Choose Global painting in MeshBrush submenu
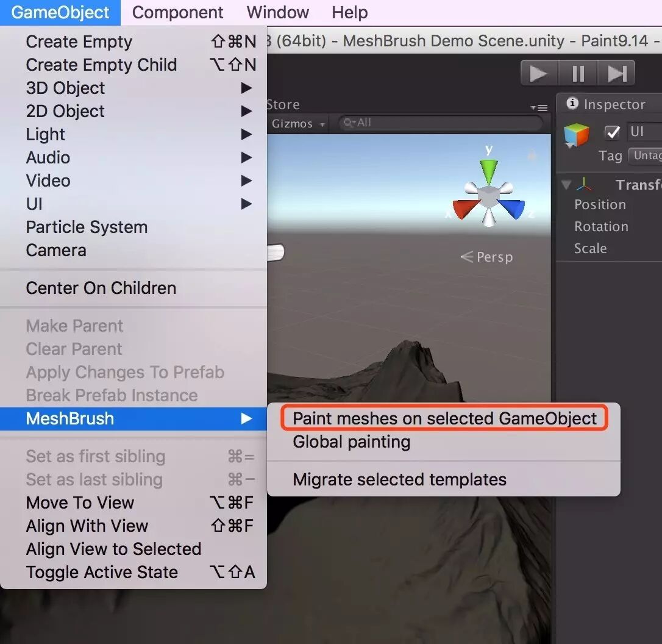662x644 pixels. point(444,442)
